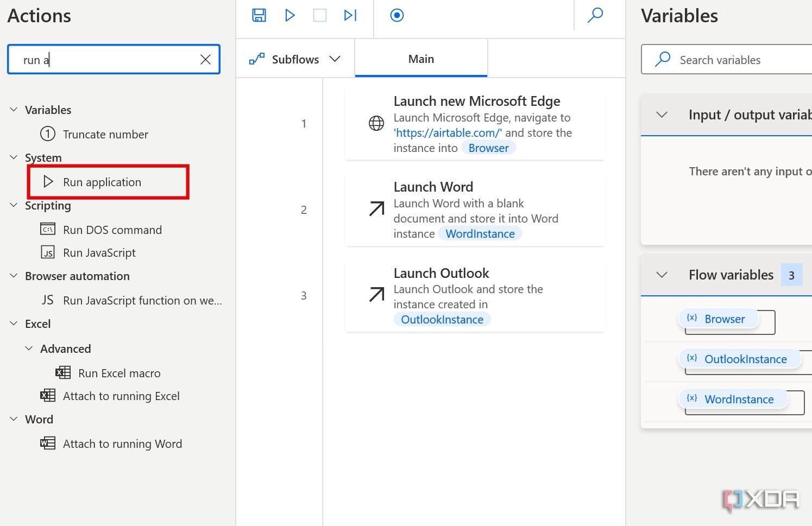This screenshot has height=526, width=812.
Task: Collapse the Flow variables section
Action: coord(662,275)
